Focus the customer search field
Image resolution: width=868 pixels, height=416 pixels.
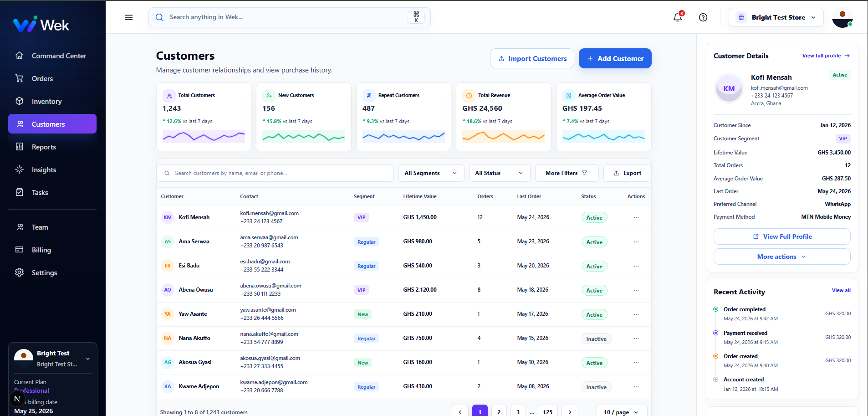pos(275,173)
